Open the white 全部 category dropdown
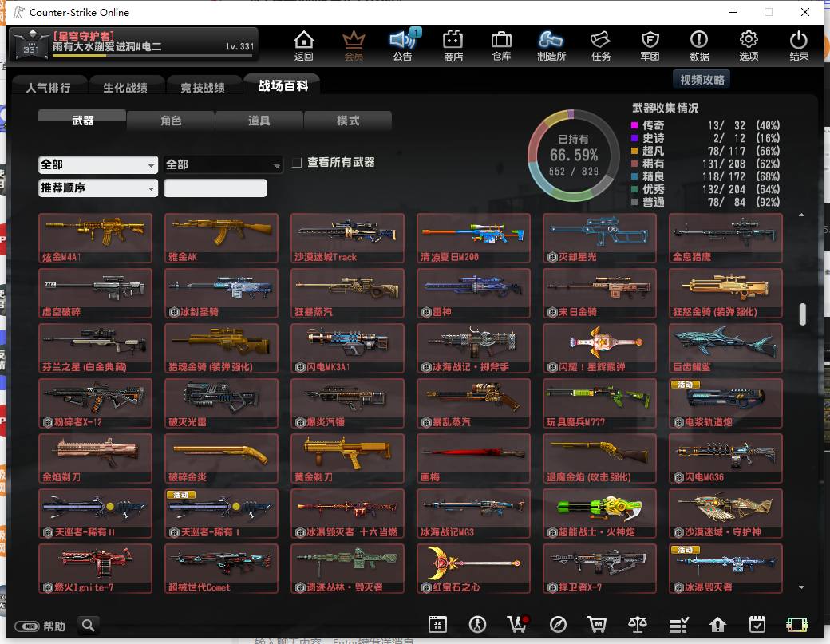This screenshot has width=830, height=644. coord(98,164)
